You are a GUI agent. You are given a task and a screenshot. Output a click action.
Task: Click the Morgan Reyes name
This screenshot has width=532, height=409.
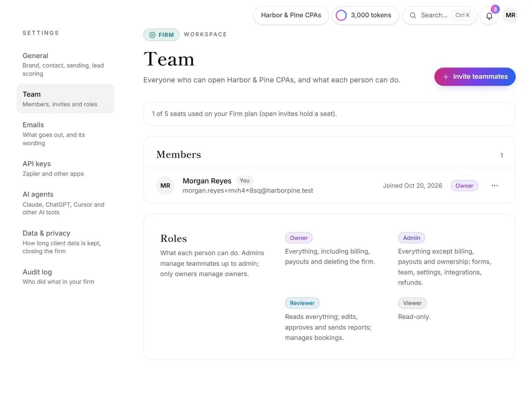click(207, 181)
